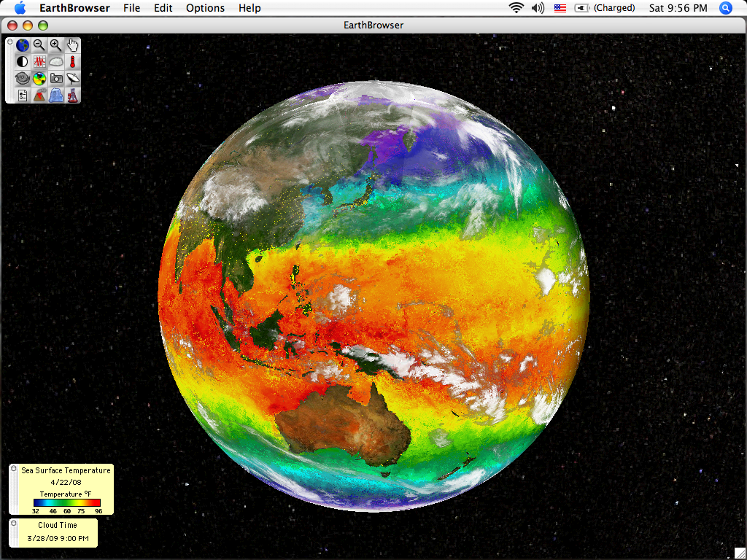Click the zoom out magnifier tool
Image resolution: width=747 pixels, height=560 pixels.
click(39, 45)
